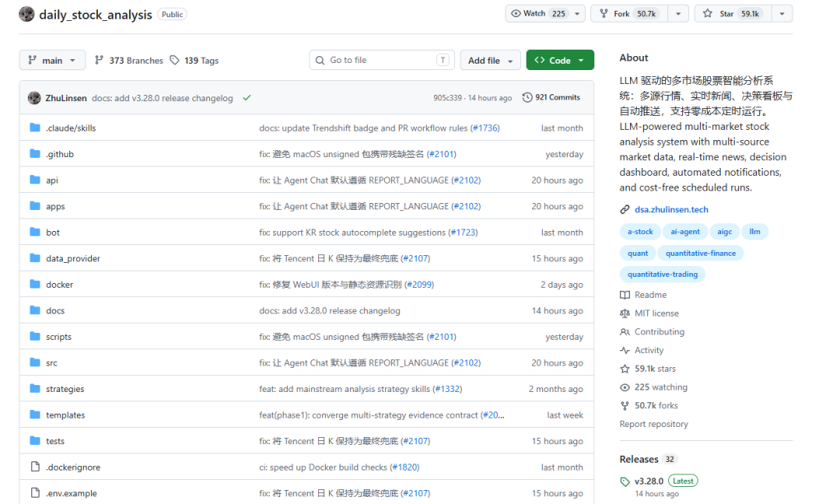This screenshot has width=840, height=504.
Task: Click the api folder icon
Action: tap(35, 180)
